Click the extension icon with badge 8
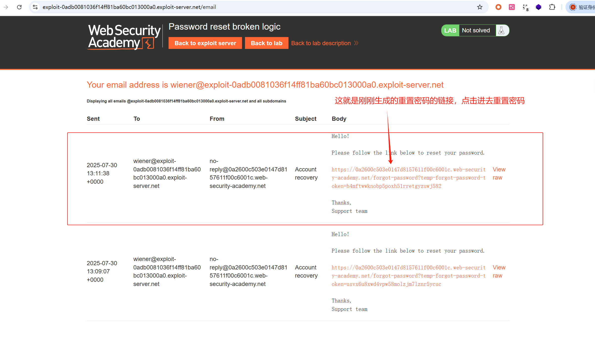595x364 pixels. click(525, 7)
